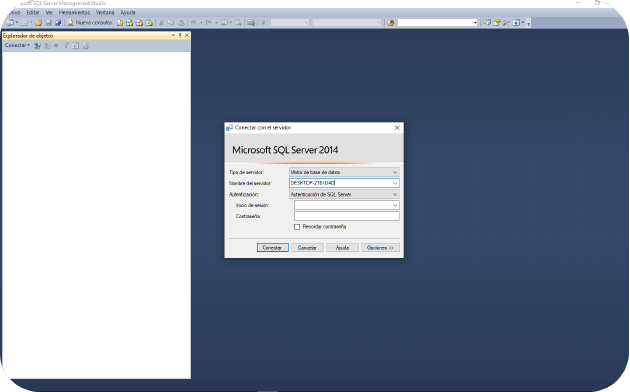The height and width of the screenshot is (392, 630).
Task: Click the Connect Object Explorer icon
Action: tap(37, 46)
